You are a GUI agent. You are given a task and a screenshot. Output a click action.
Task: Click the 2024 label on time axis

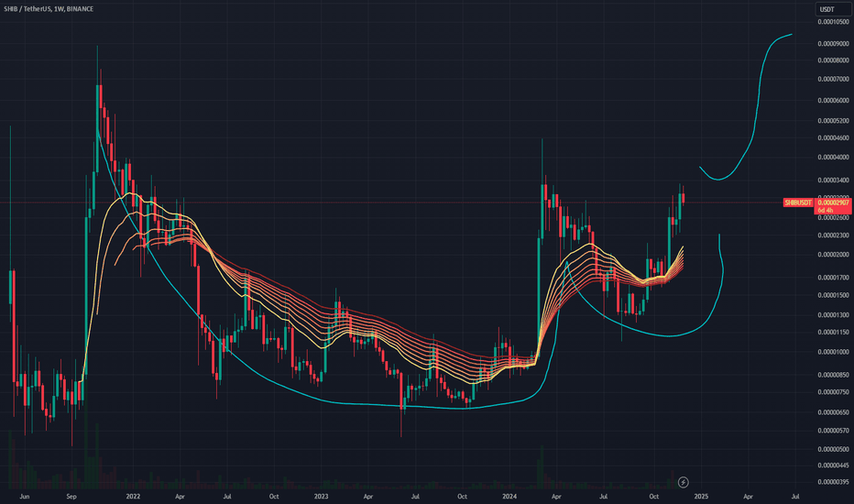(x=509, y=497)
